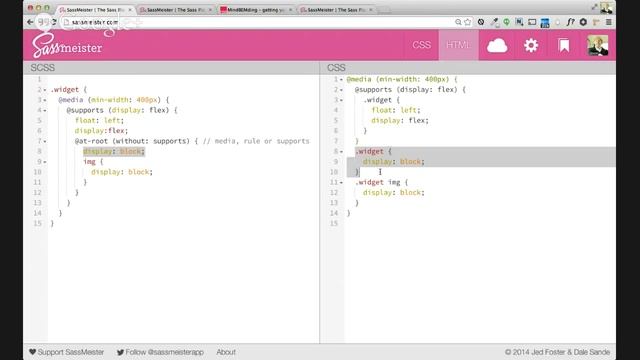Collapse CSS fold at line 11 .widget img
Image resolution: width=640 pixels, height=360 pixels.
[341, 182]
